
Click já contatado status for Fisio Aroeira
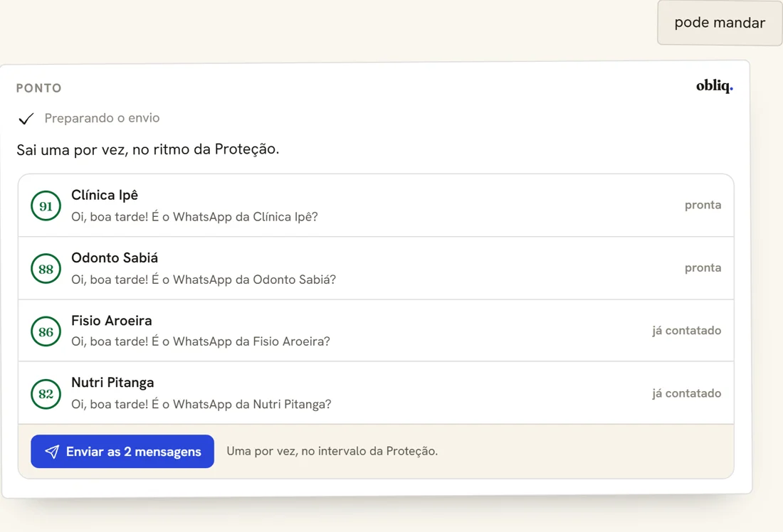click(687, 331)
